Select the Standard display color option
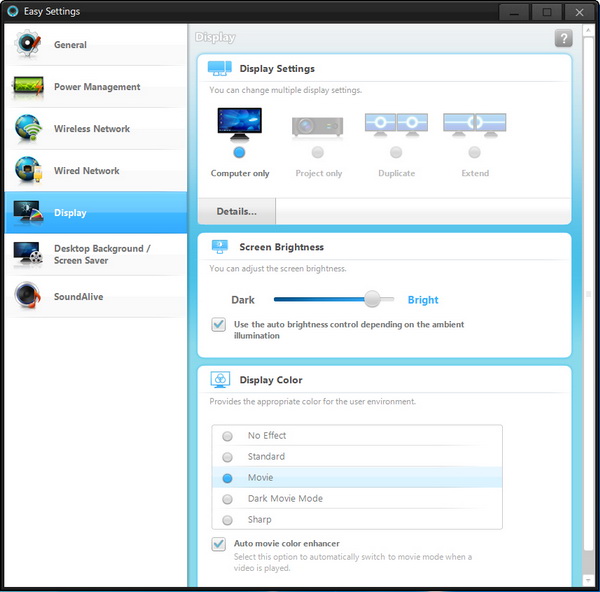Image resolution: width=600 pixels, height=592 pixels. pyautogui.click(x=228, y=457)
